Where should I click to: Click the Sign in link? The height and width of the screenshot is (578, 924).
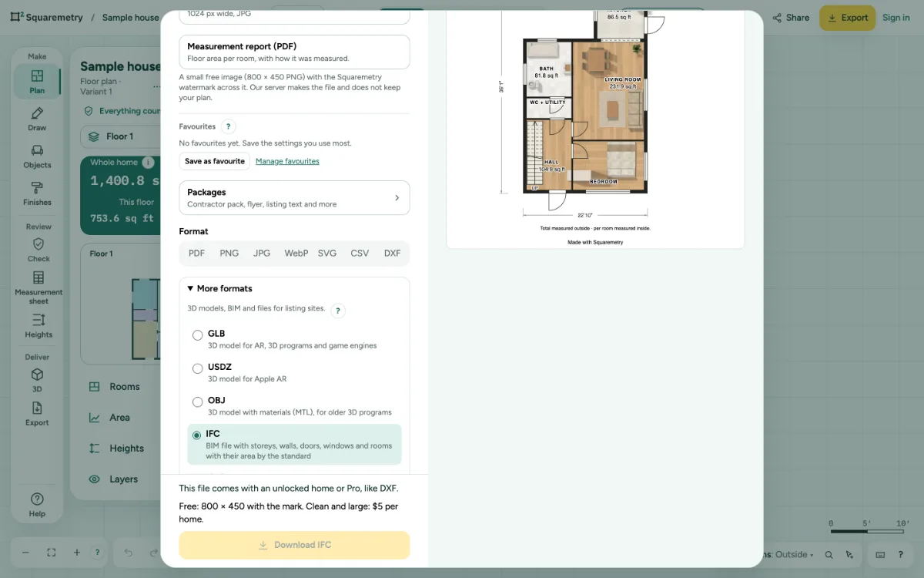coord(896,18)
